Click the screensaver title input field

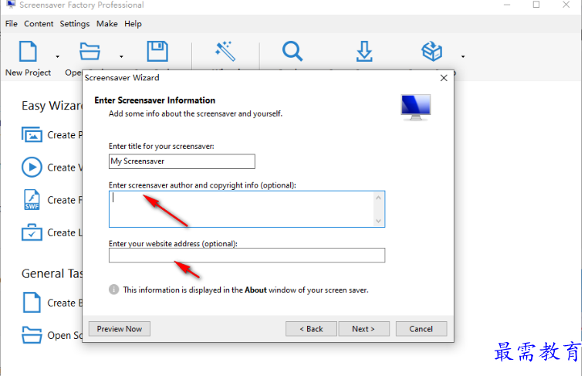[182, 161]
